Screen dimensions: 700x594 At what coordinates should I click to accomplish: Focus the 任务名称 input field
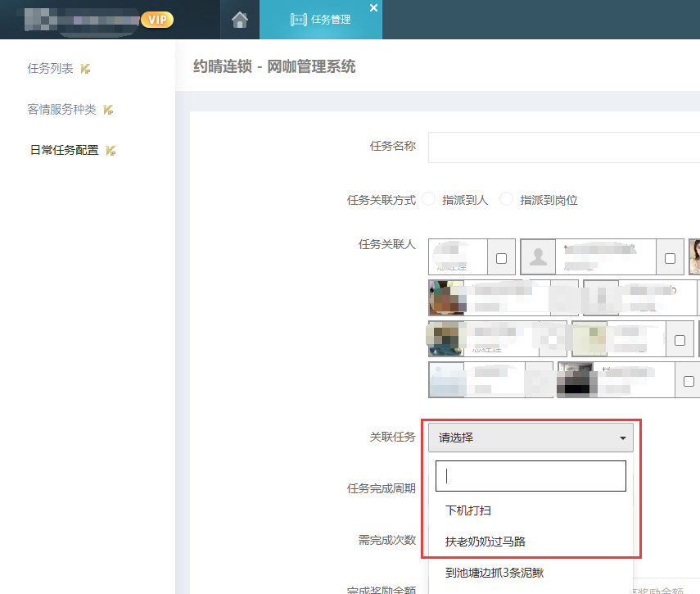click(x=564, y=147)
